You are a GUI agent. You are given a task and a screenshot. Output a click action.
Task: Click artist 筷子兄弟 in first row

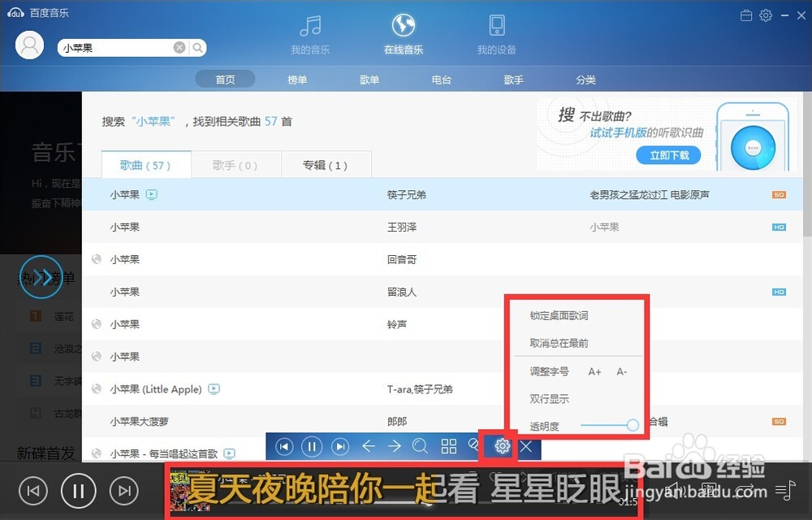pos(407,195)
